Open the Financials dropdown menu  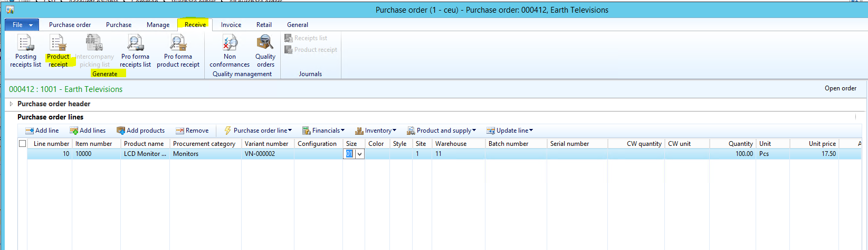[323, 131]
